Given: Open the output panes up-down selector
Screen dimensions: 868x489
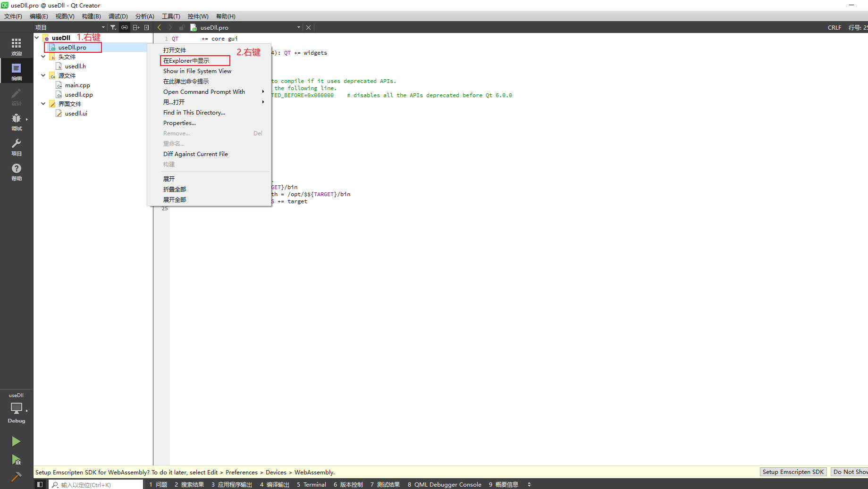Looking at the screenshot, I should click(529, 484).
